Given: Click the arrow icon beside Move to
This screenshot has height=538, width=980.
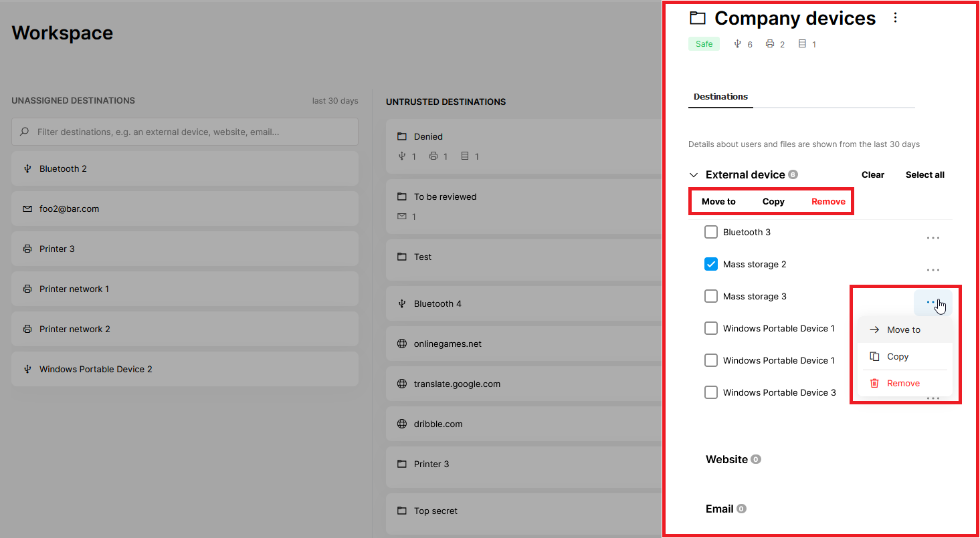Looking at the screenshot, I should click(x=874, y=330).
